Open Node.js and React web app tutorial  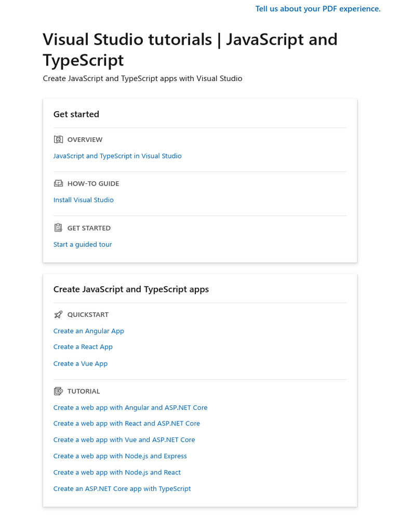117,472
